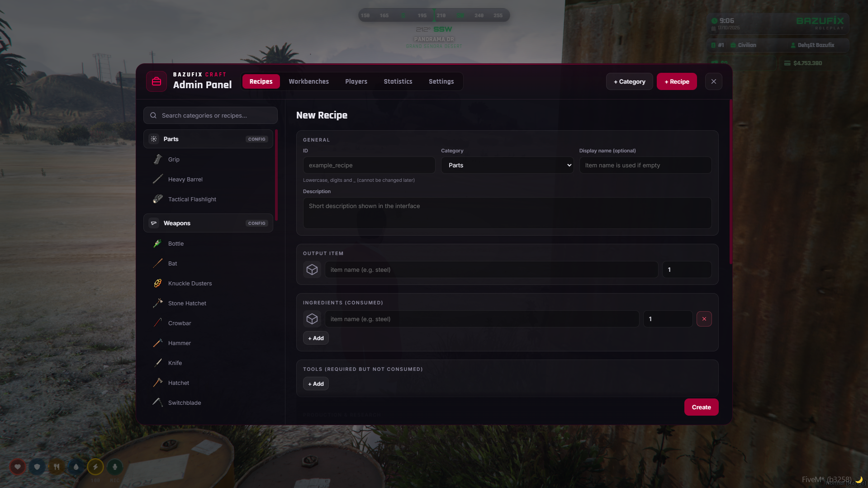868x488 pixels.
Task: Click the Bottle weapon icon
Action: pyautogui.click(x=158, y=243)
